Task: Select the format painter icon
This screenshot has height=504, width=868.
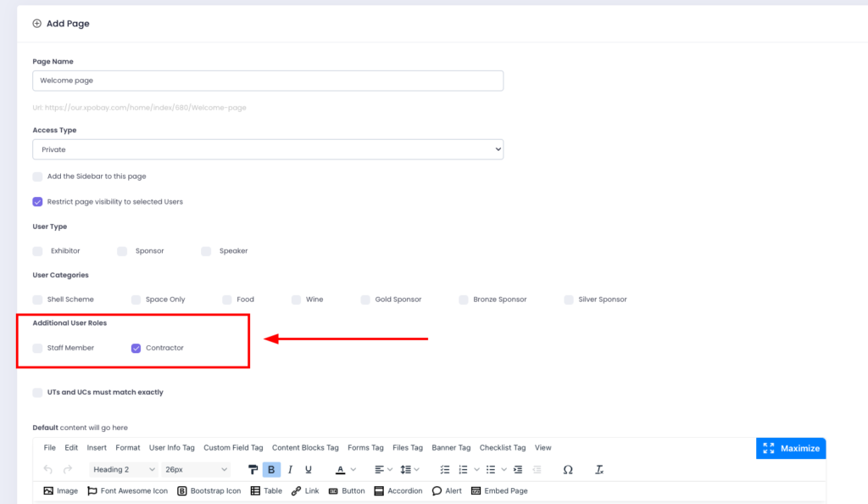Action: pyautogui.click(x=253, y=469)
